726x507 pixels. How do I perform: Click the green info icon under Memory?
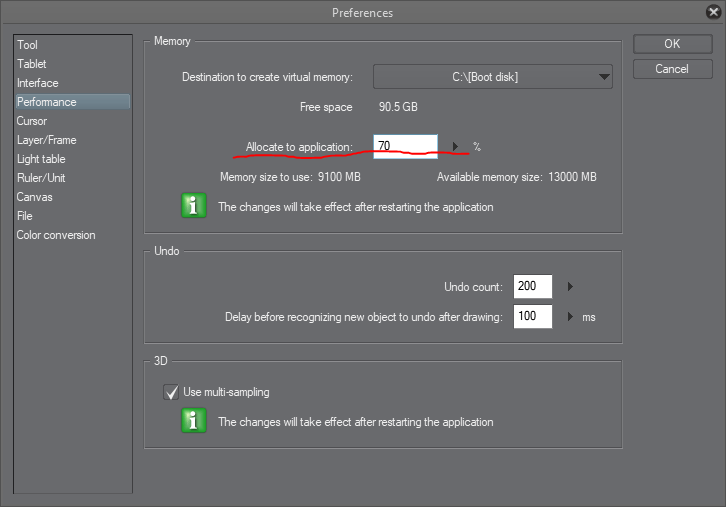tap(193, 207)
